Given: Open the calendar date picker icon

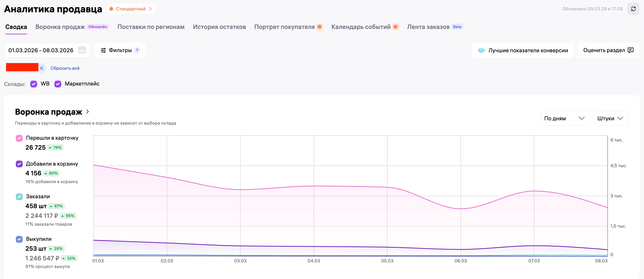Looking at the screenshot, I should point(82,50).
